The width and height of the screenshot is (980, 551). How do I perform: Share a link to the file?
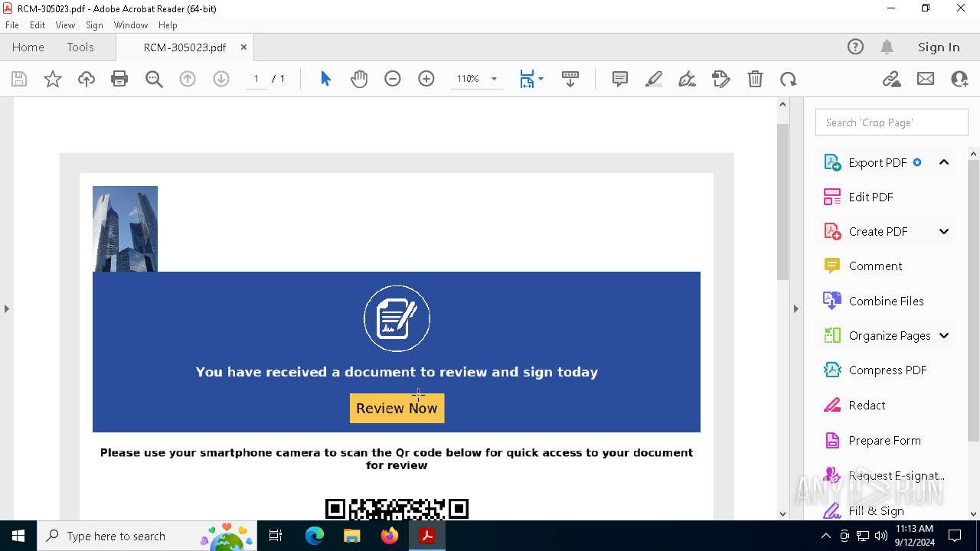pos(891,79)
